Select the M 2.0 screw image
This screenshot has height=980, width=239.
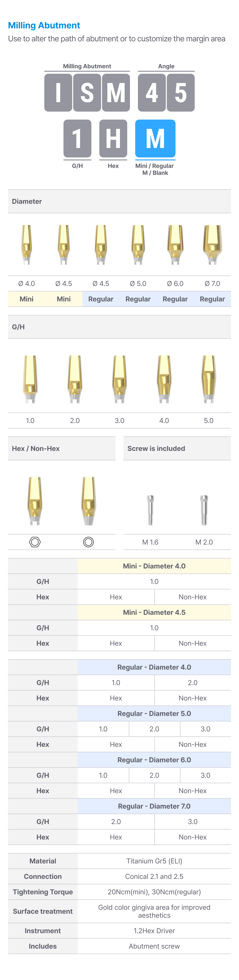(204, 510)
